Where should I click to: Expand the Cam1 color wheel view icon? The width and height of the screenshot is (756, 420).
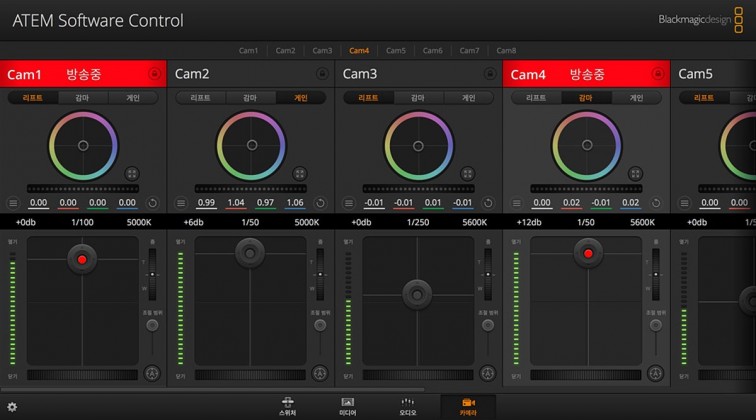(132, 174)
